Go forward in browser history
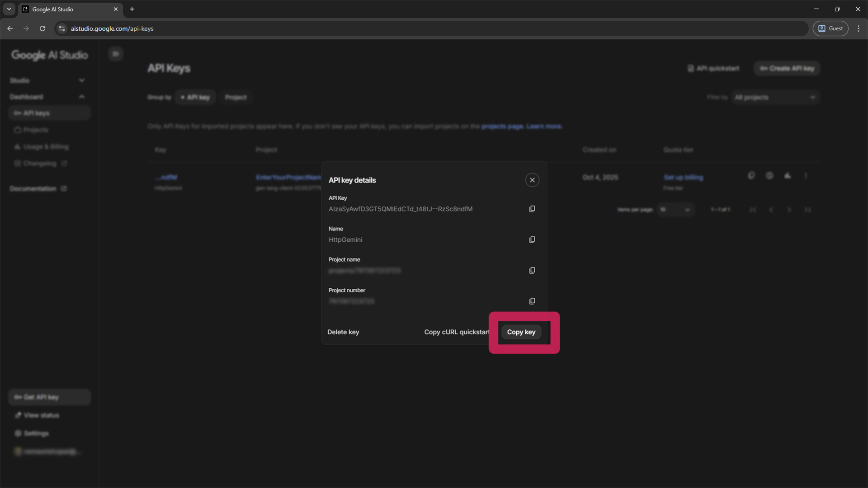Screen dimensions: 868x488 26,28
